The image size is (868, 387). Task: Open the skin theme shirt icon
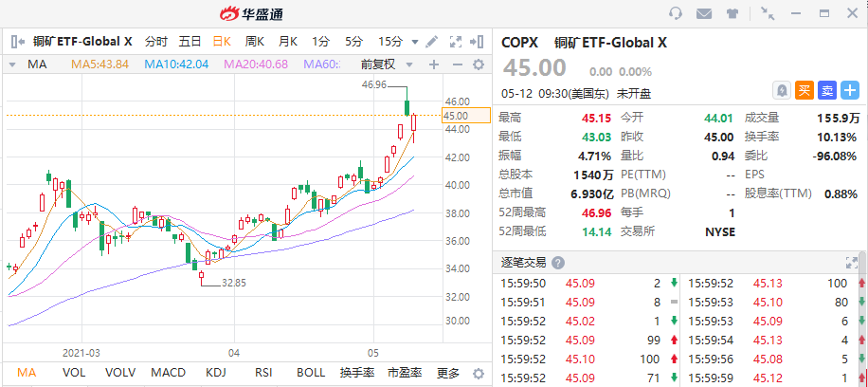click(732, 13)
